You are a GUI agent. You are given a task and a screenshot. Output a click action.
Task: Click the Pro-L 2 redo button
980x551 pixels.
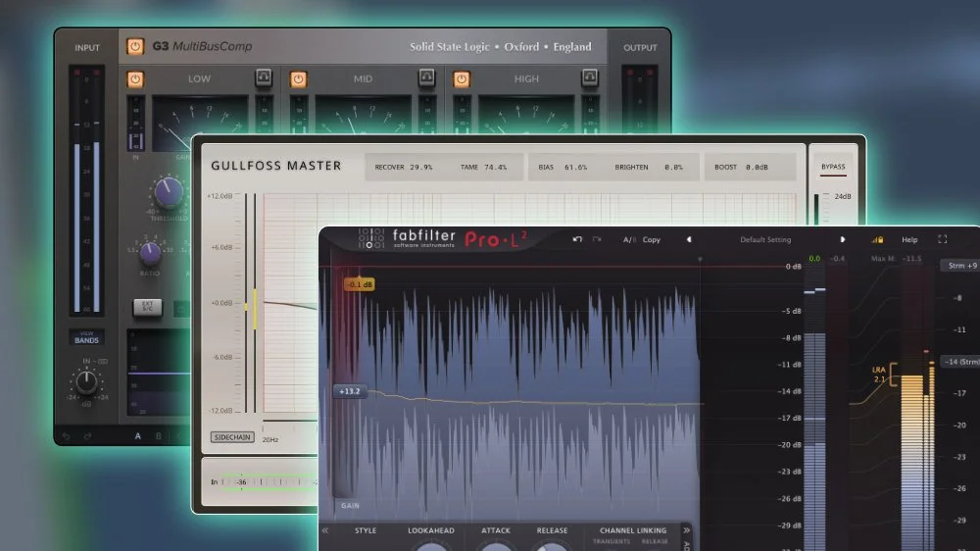coord(597,239)
